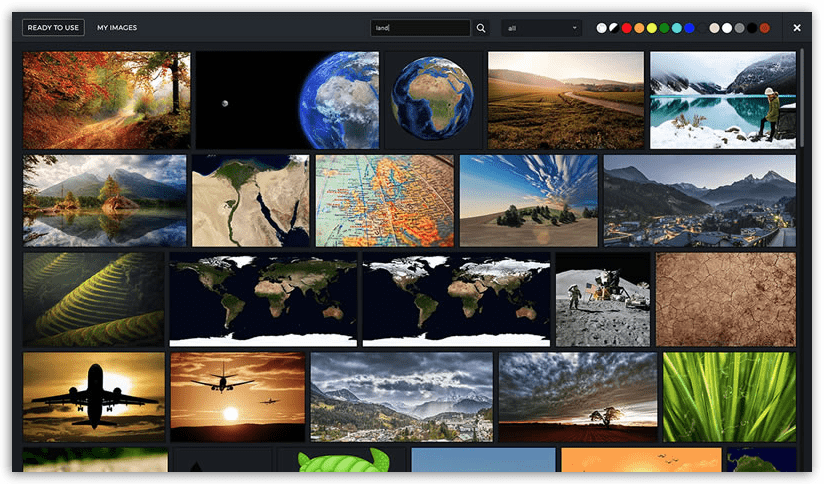This screenshot has width=824, height=484.
Task: Open the 'all' category dropdown
Action: [543, 28]
